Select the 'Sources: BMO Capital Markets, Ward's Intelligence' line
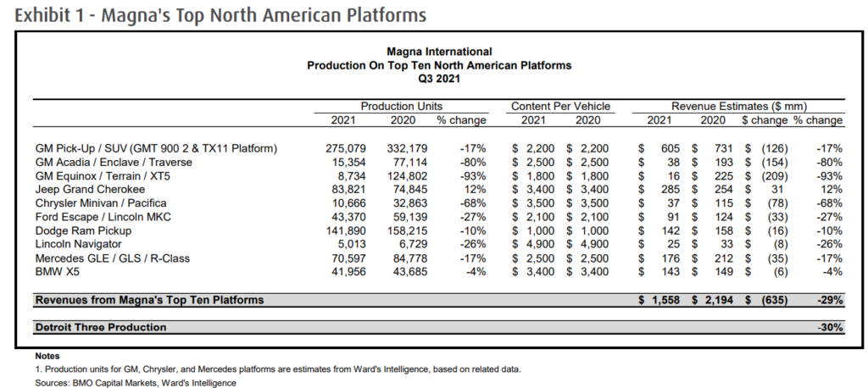Viewport: 868px width, 388px height. click(136, 383)
